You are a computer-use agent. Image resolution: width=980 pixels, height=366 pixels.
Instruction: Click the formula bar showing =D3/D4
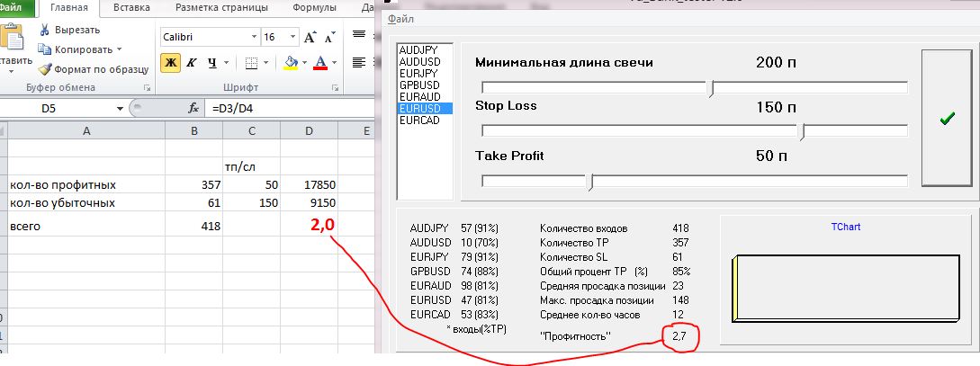(x=291, y=109)
